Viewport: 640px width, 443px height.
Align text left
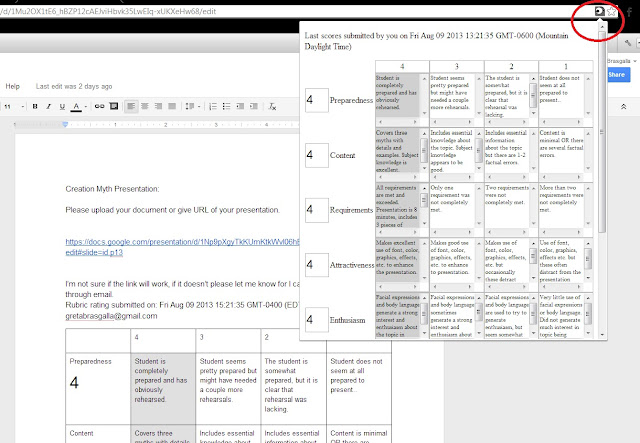131,106
